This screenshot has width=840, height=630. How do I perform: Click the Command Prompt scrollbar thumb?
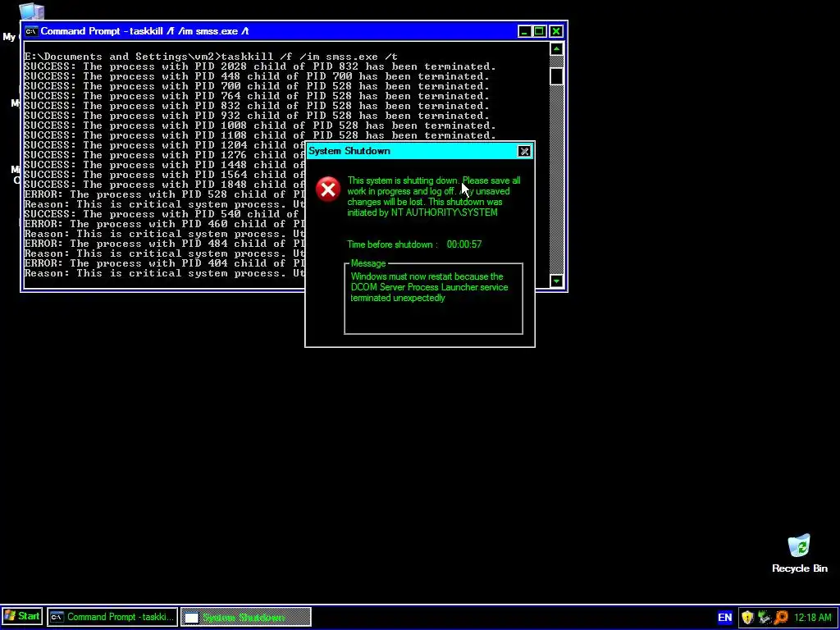point(557,76)
